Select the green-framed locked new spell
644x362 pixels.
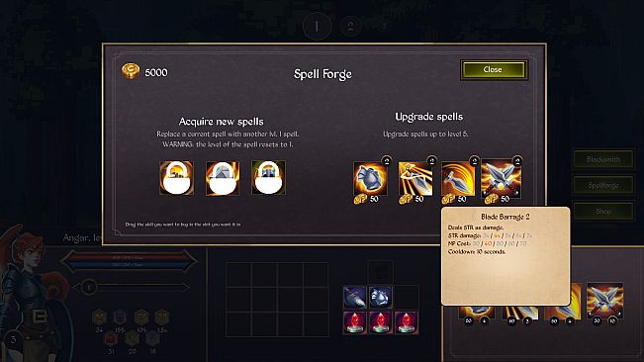(x=269, y=178)
